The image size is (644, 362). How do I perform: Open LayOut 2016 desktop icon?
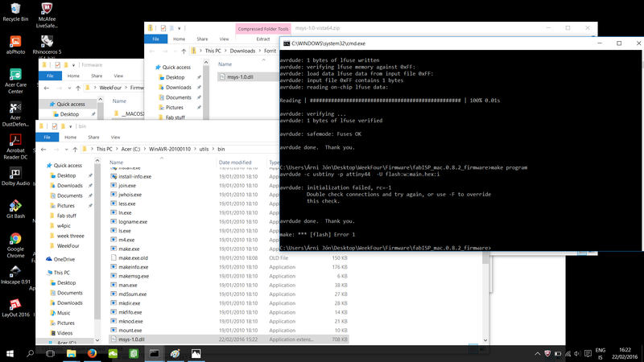coord(15,308)
